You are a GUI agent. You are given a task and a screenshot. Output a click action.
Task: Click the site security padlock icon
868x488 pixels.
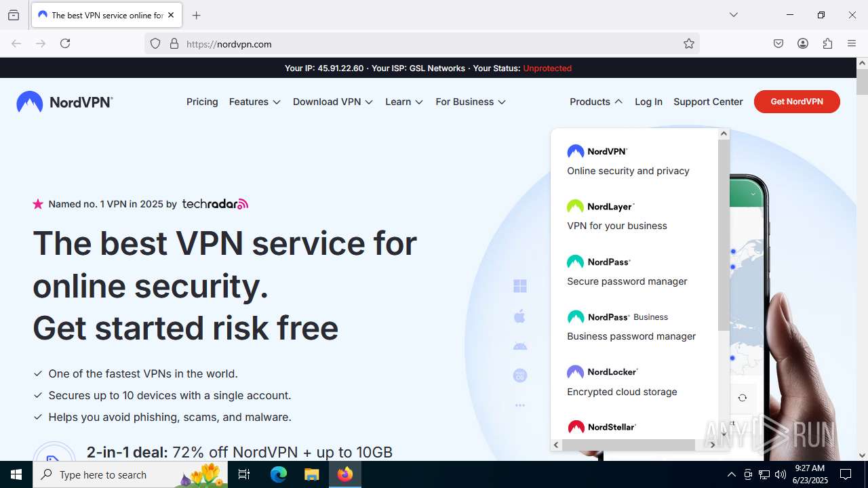[174, 43]
